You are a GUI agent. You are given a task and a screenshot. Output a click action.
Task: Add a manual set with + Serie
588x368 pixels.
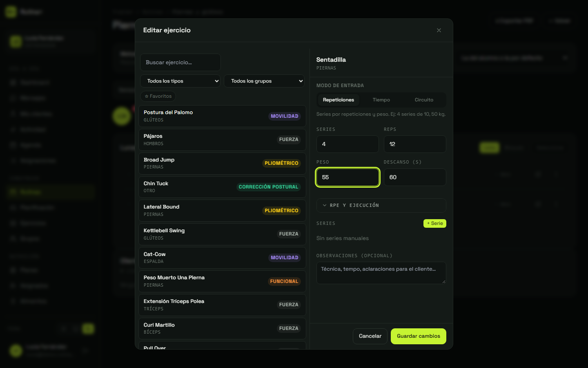point(435,223)
